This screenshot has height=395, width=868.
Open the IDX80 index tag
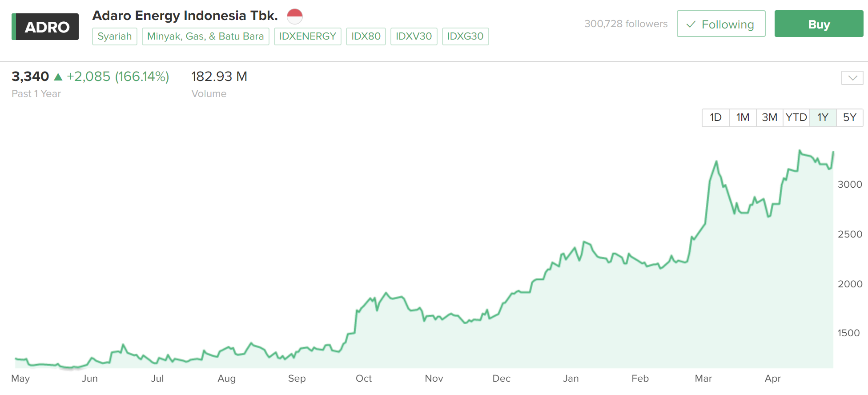[366, 36]
